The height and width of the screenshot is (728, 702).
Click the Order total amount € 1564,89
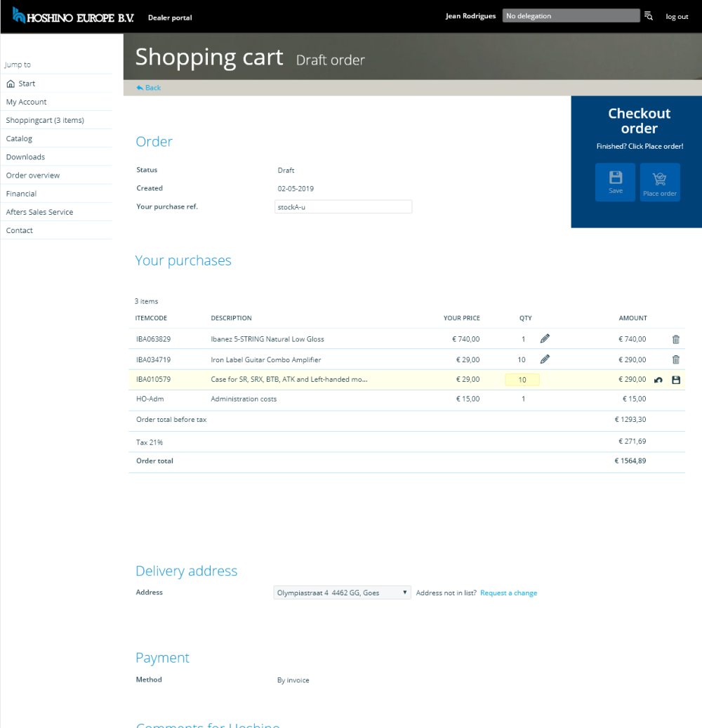coord(630,461)
